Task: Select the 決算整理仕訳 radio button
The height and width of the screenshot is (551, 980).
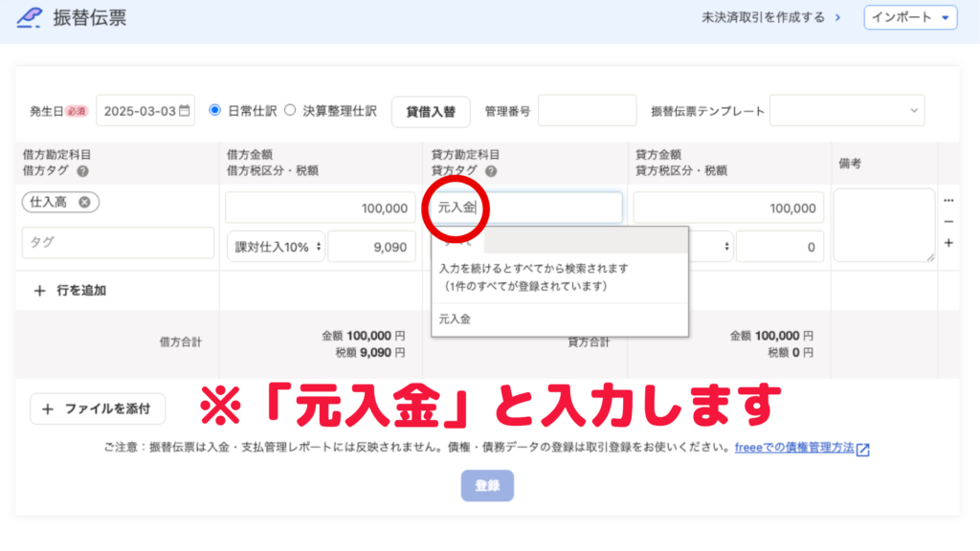Action: [x=290, y=110]
